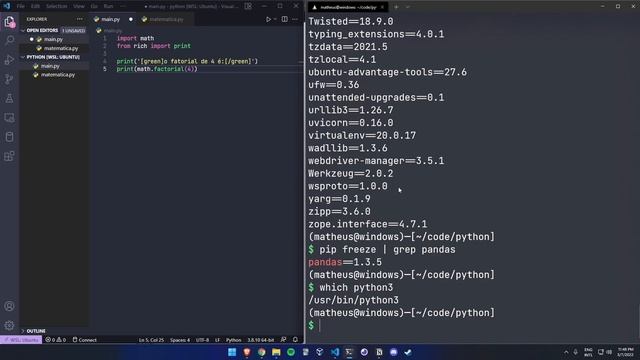The image size is (640, 360).
Task: Open the Explorer view in activity bar
Action: pyautogui.click(x=9, y=22)
